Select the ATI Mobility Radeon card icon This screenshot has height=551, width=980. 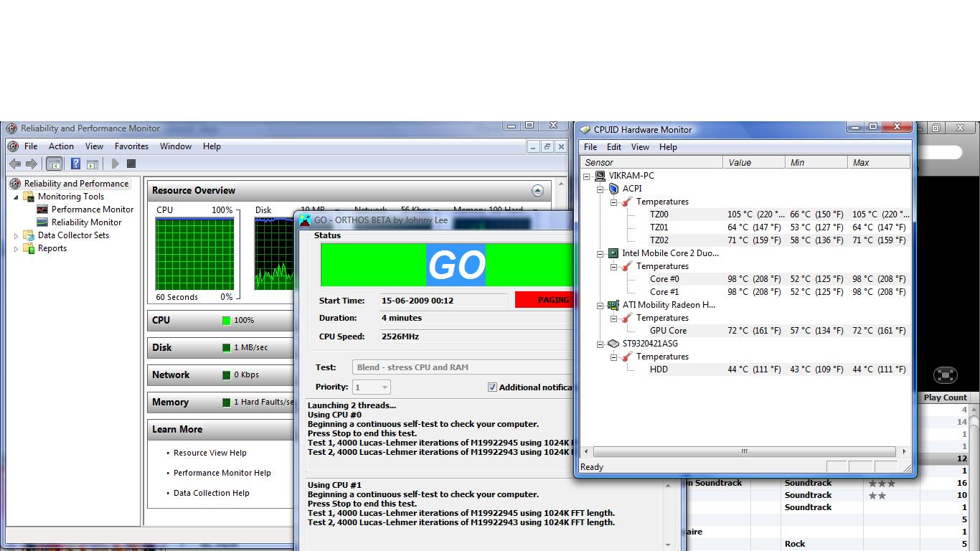pos(613,305)
